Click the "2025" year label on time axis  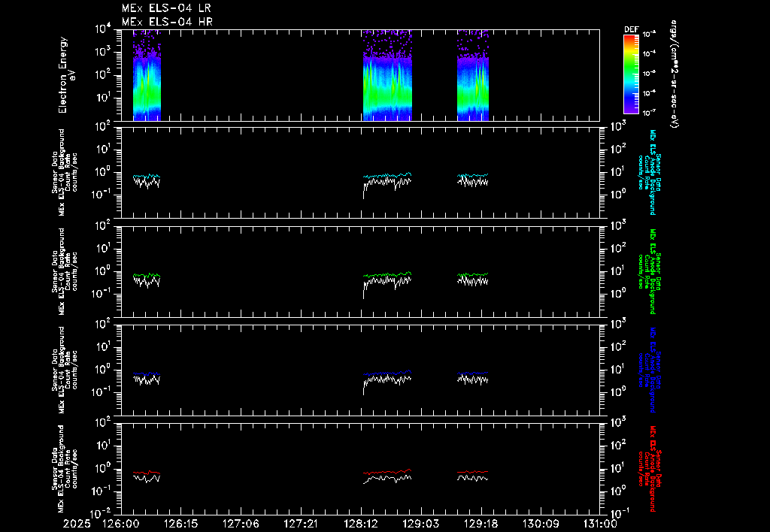[x=77, y=524]
